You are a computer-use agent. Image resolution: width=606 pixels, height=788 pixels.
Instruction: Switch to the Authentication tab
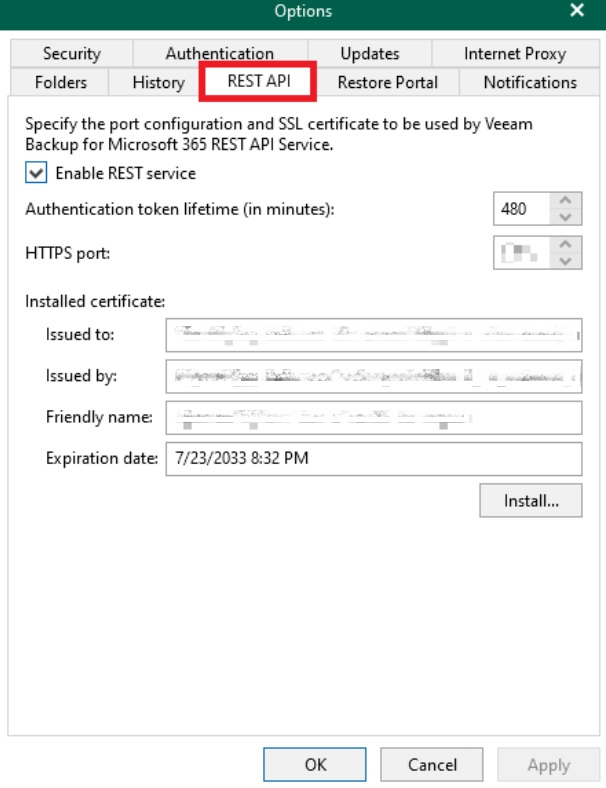pyautogui.click(x=220, y=53)
